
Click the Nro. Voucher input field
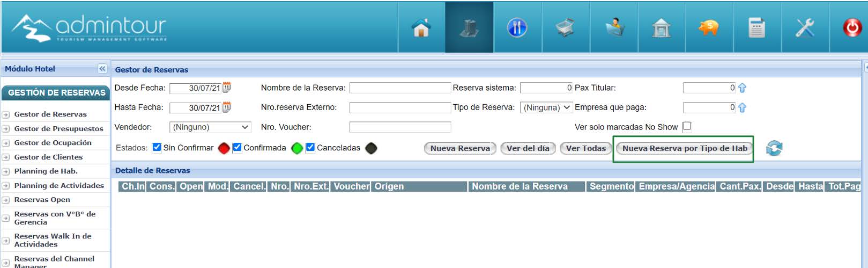coord(400,127)
